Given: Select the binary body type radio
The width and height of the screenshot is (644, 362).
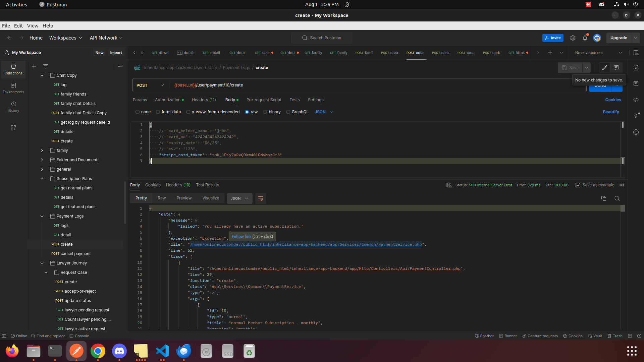Looking at the screenshot, I should click(x=265, y=112).
